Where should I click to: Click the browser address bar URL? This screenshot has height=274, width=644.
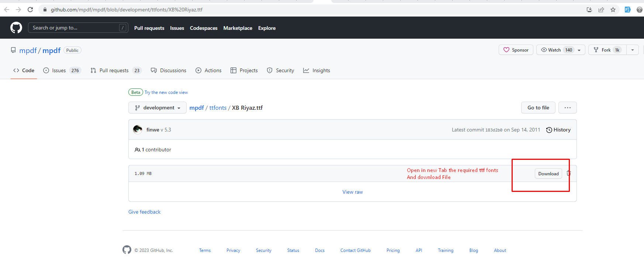pyautogui.click(x=127, y=10)
